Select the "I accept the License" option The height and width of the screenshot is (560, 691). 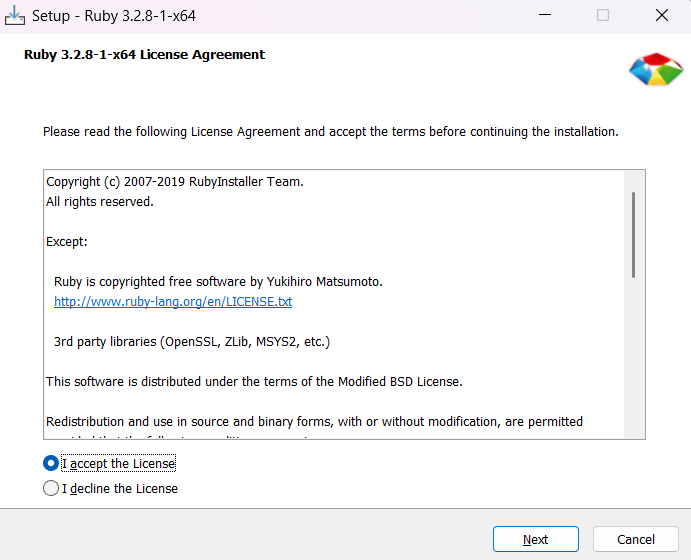pyautogui.click(x=51, y=464)
